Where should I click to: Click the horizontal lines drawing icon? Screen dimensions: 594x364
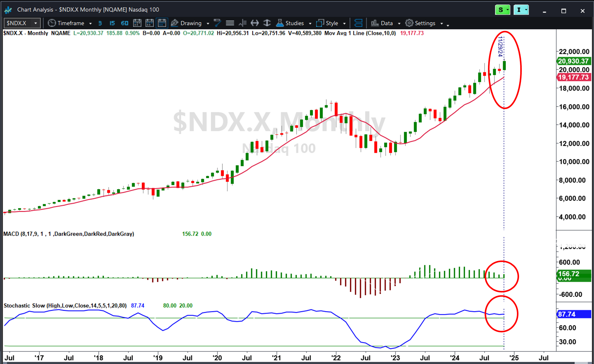230,23
